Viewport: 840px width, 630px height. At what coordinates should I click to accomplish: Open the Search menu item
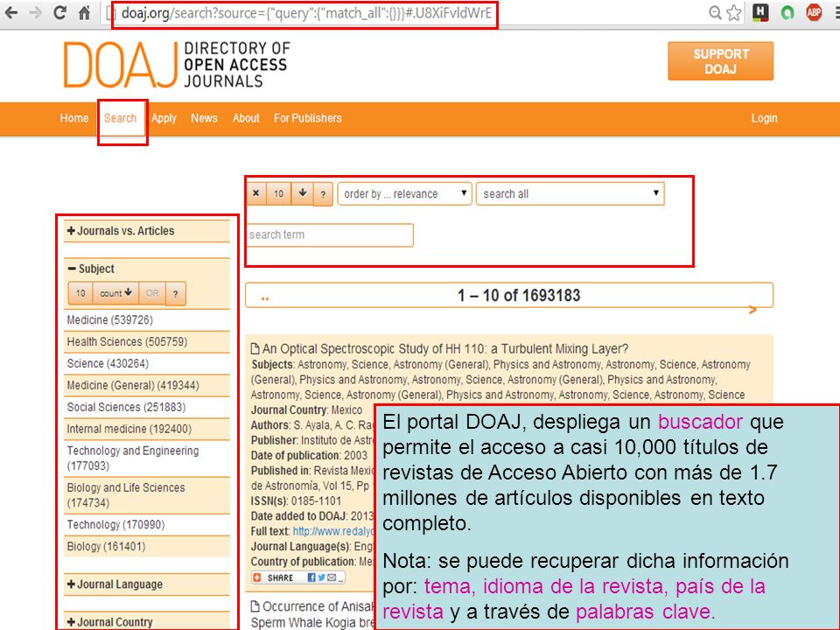pos(120,118)
